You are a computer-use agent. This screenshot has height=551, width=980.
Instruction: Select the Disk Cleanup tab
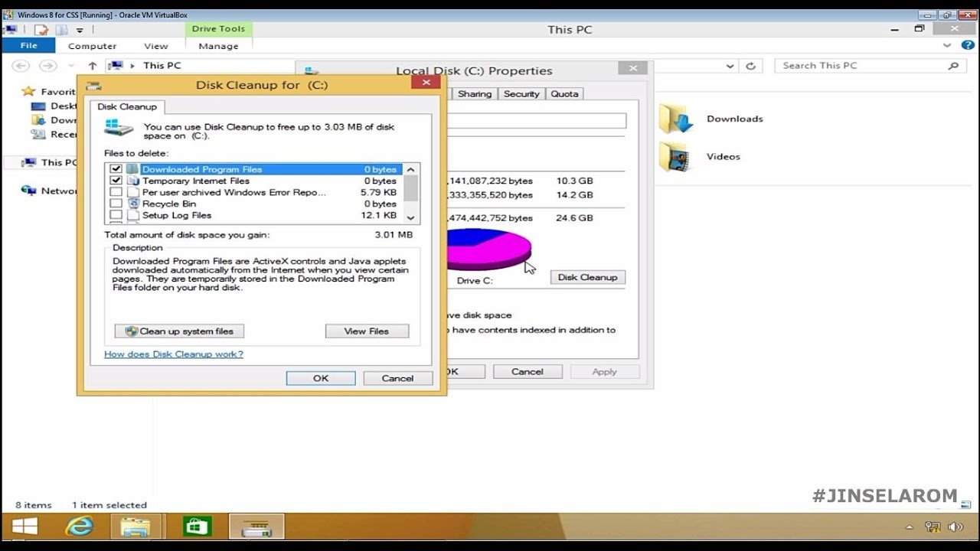127,106
